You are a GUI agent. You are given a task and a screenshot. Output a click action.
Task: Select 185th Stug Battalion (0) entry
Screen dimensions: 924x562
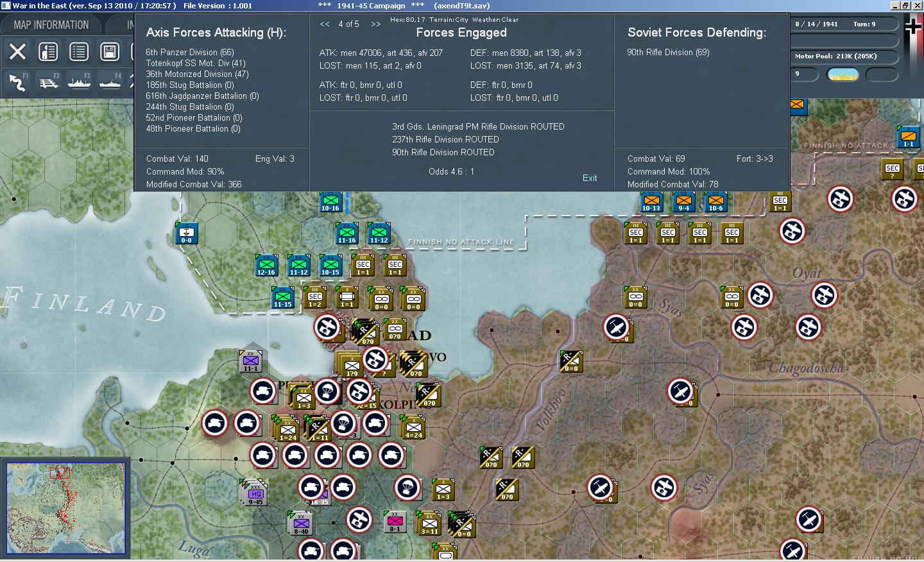[190, 85]
